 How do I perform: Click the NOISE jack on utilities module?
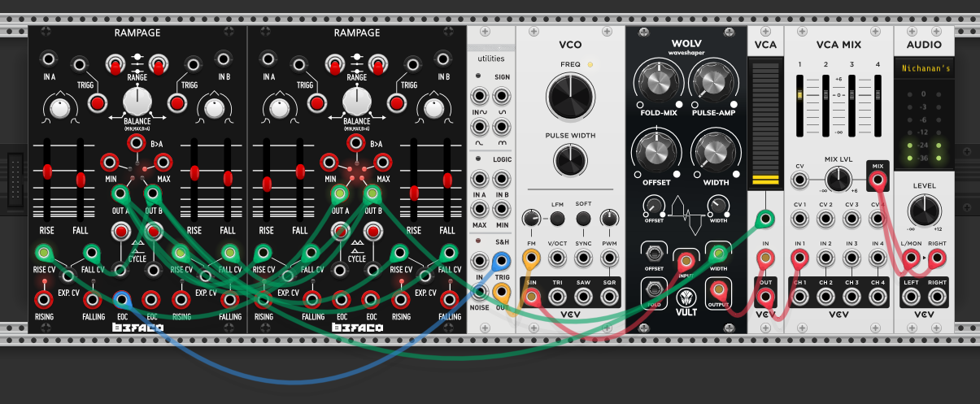[x=480, y=292]
